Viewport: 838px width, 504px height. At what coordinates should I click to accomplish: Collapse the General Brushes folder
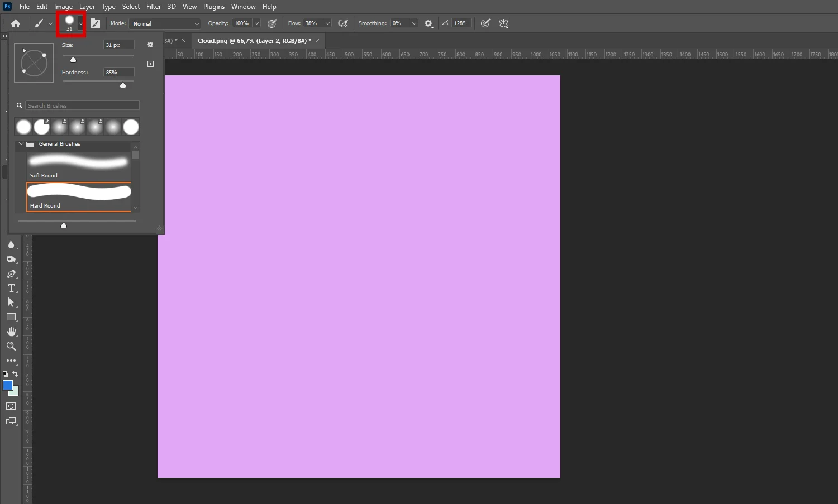(x=21, y=144)
